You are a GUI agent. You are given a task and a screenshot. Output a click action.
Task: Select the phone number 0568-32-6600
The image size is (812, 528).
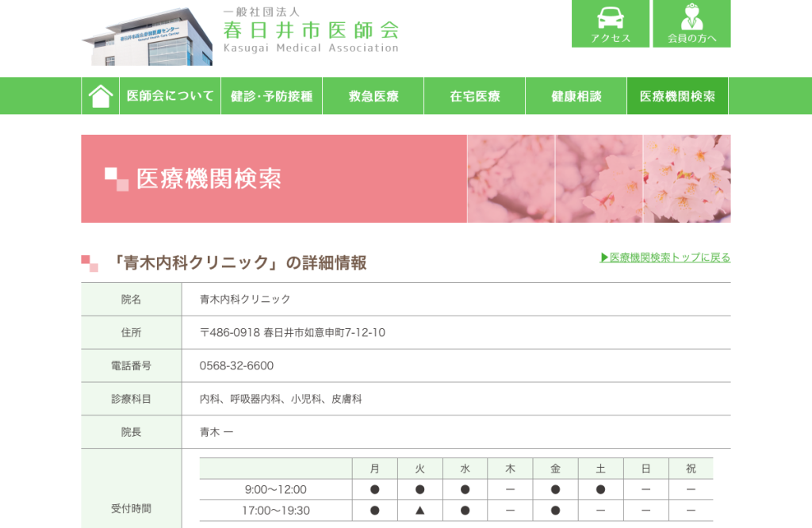coord(236,365)
